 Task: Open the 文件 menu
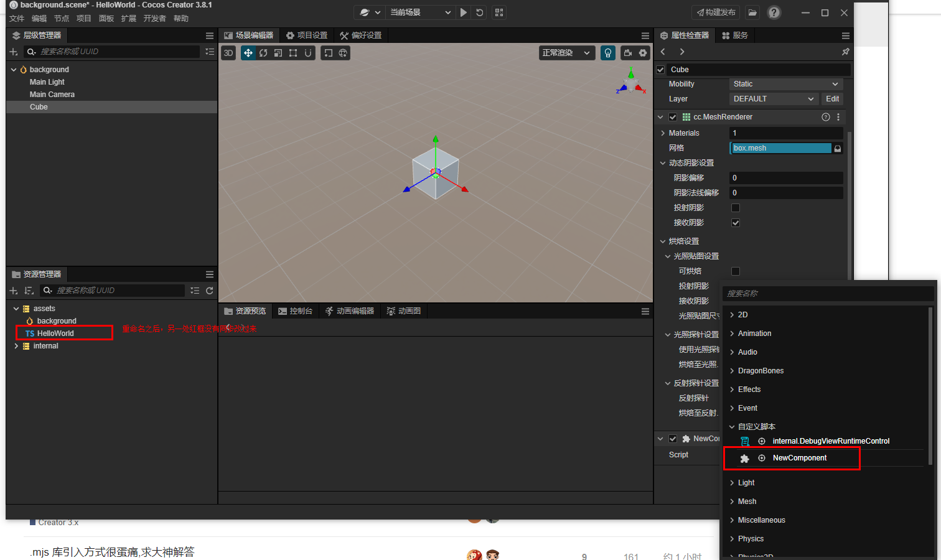(x=17, y=19)
